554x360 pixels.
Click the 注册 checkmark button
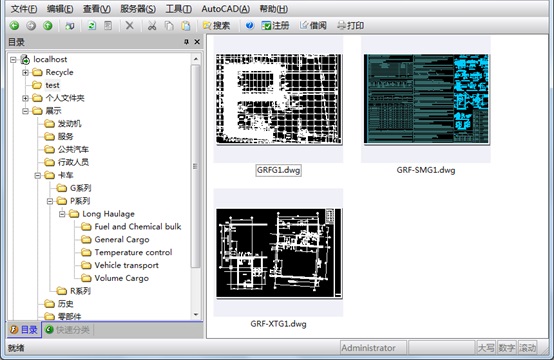point(275,25)
